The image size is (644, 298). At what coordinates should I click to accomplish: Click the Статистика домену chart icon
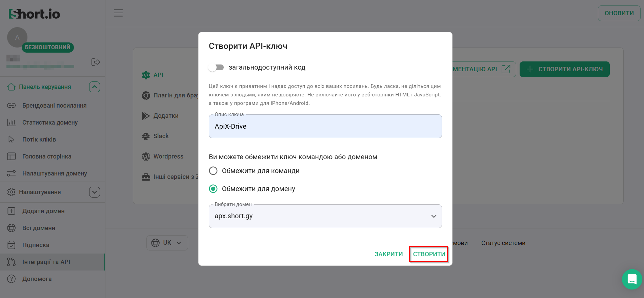[x=11, y=123]
